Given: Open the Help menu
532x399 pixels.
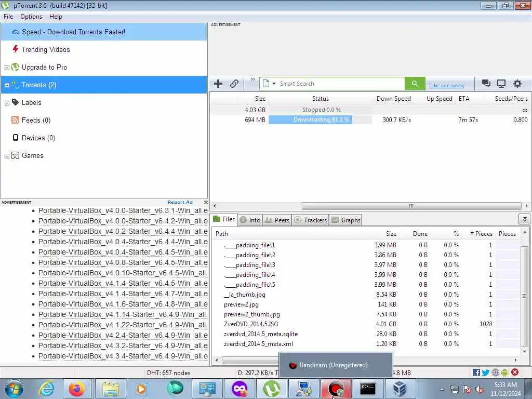Looking at the screenshot, I should click(x=56, y=16).
